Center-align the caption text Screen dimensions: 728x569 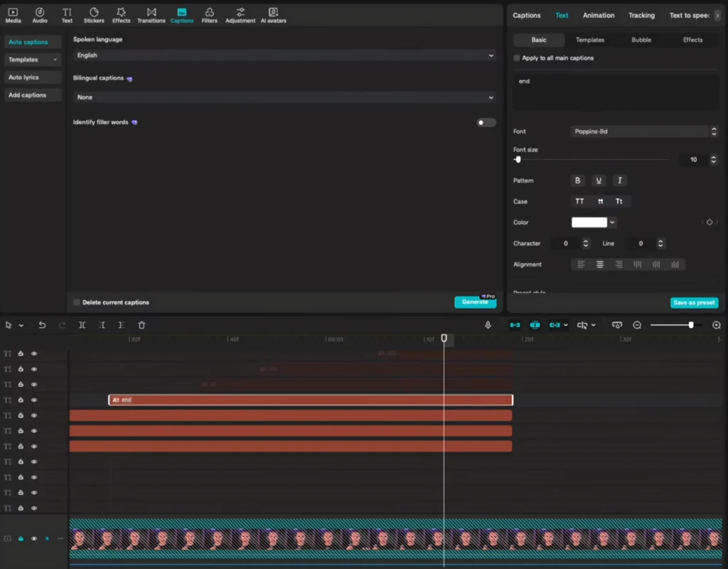(x=600, y=265)
